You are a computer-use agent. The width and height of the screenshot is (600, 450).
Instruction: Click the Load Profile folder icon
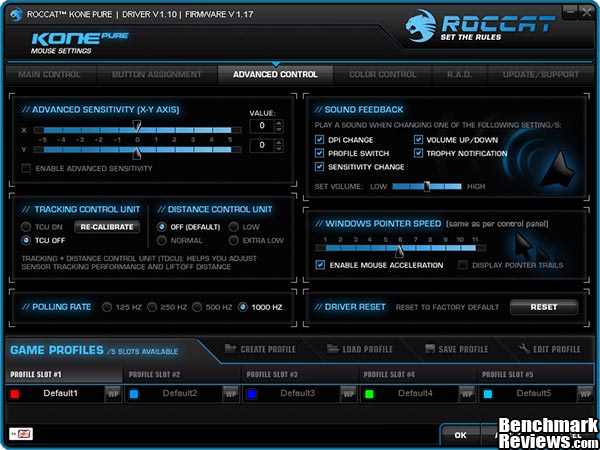coord(333,349)
